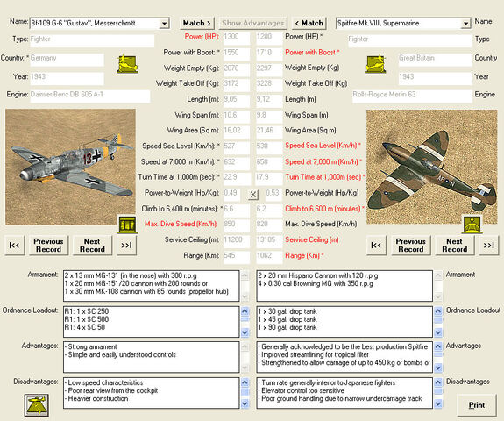This screenshot has width=504, height=421.
Task: Click the left Year field 1943
Action: pos(67,78)
